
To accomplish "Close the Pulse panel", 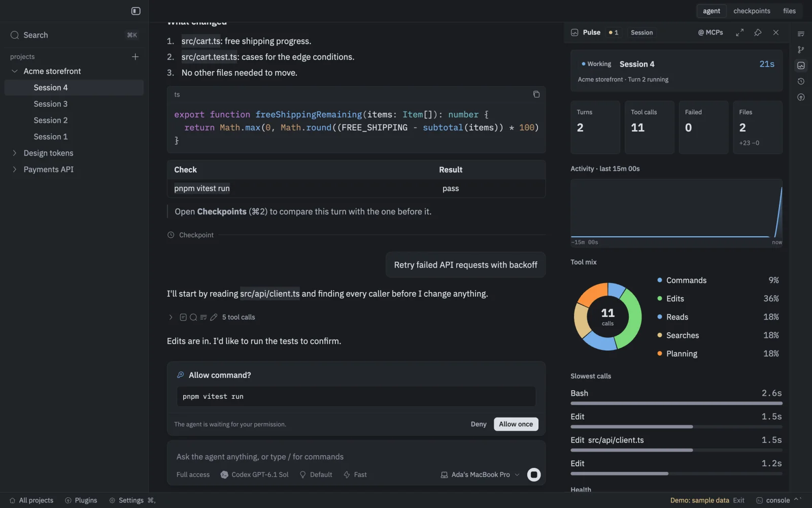I will pyautogui.click(x=776, y=33).
